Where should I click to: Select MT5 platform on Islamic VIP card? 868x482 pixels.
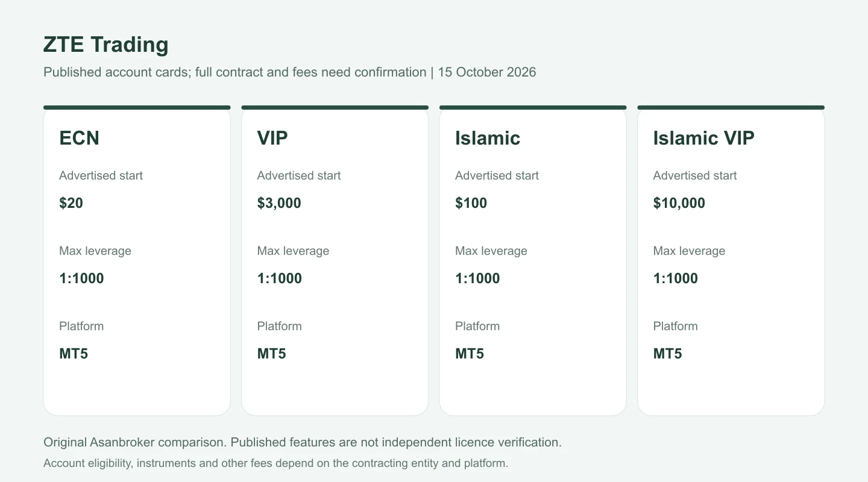(x=667, y=354)
